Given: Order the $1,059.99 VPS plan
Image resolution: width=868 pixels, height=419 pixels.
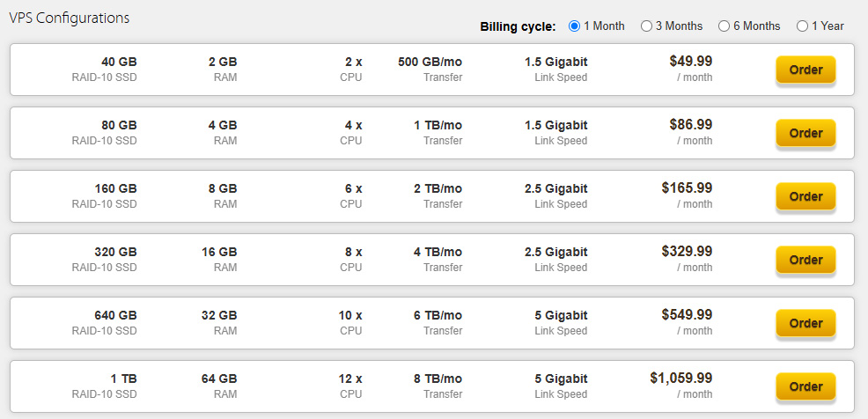Looking at the screenshot, I should tap(805, 386).
